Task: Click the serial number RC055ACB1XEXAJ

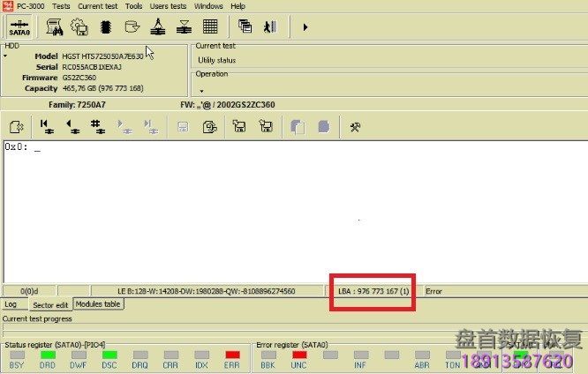Action: pyautogui.click(x=92, y=67)
